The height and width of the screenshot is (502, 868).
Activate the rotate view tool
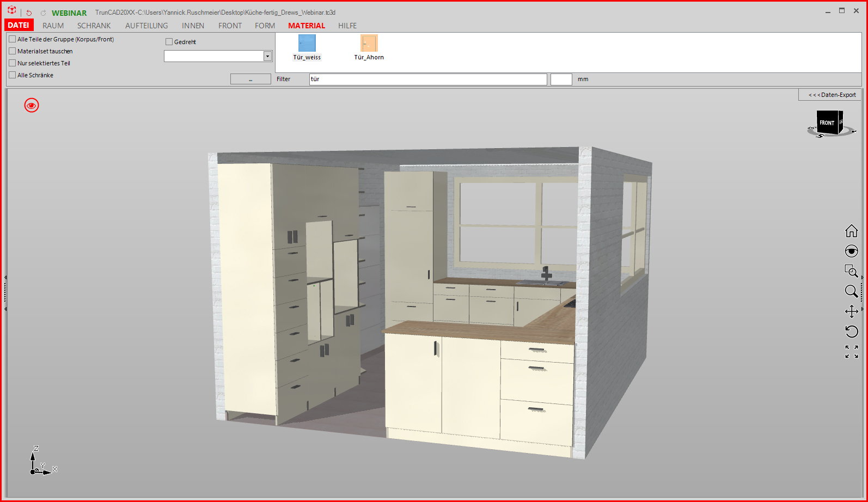[x=851, y=332]
